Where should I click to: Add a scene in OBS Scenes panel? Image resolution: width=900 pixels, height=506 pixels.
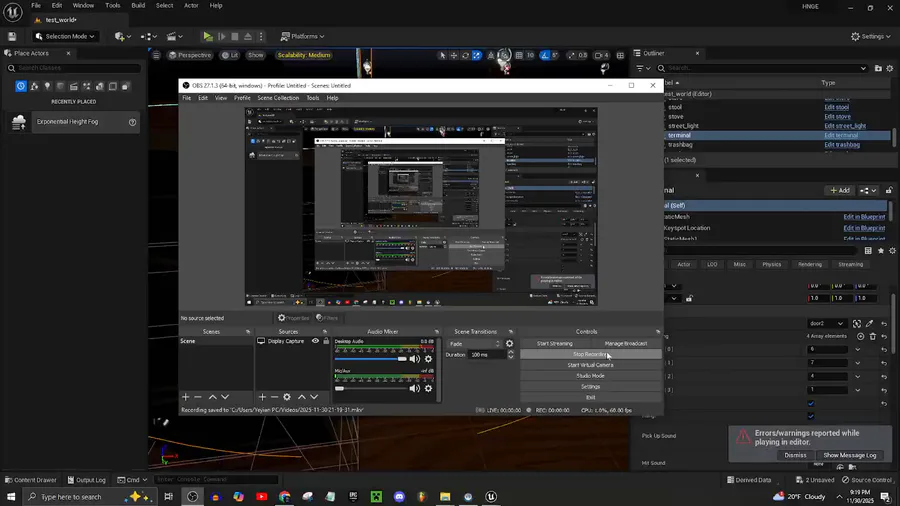[x=185, y=397]
